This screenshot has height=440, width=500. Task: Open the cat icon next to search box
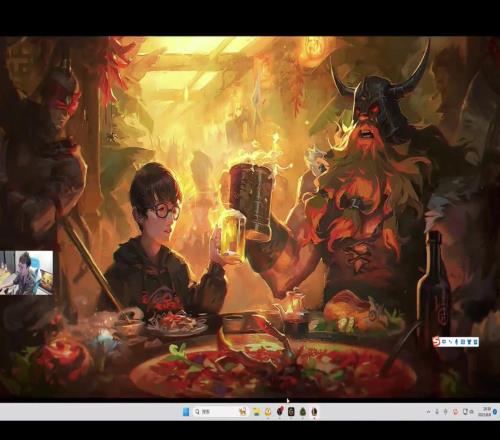(x=243, y=412)
